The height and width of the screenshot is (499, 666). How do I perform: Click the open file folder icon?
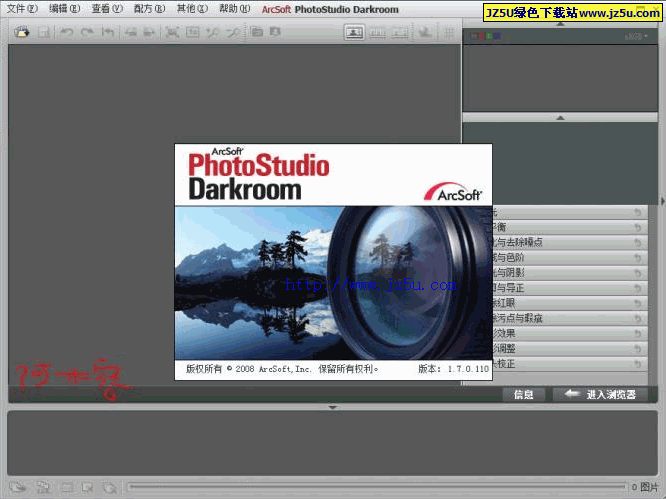[22, 32]
